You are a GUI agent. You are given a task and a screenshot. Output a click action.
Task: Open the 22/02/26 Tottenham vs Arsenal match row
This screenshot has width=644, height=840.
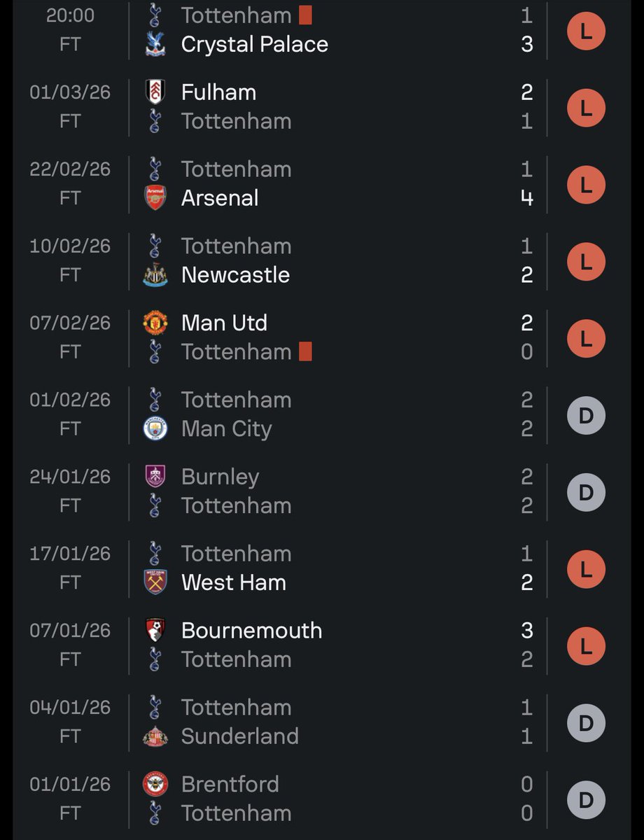[322, 184]
